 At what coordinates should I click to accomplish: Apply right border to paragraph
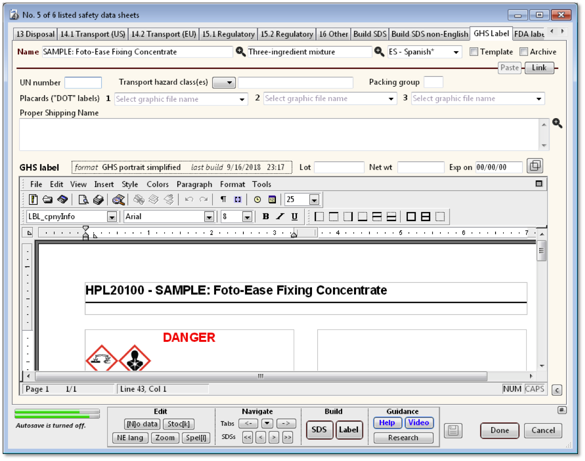pyautogui.click(x=348, y=217)
